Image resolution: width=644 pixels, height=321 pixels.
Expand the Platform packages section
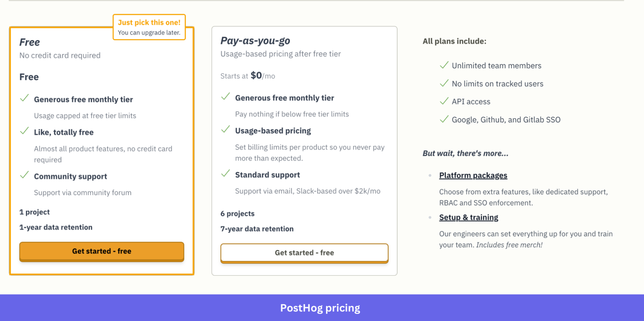click(x=473, y=175)
